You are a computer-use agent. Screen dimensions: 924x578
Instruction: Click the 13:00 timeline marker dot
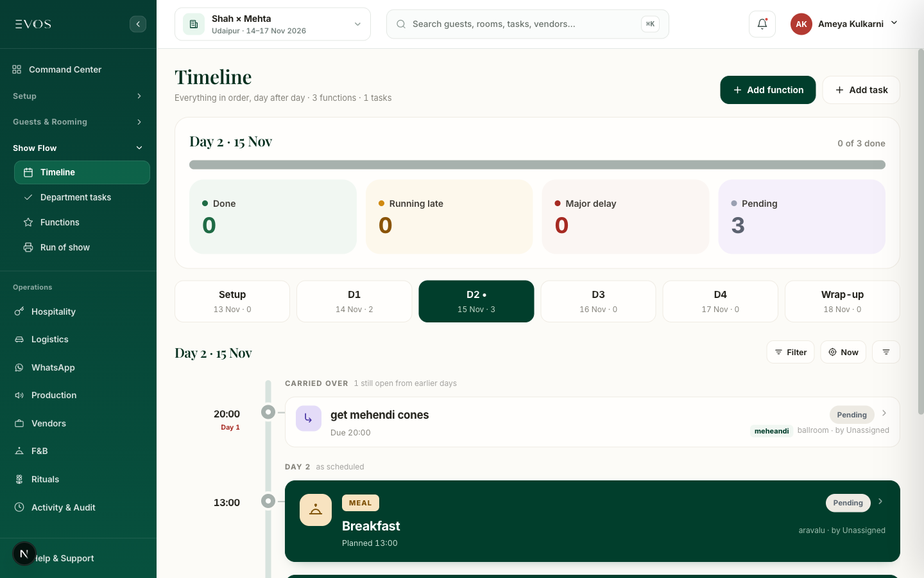[268, 501]
